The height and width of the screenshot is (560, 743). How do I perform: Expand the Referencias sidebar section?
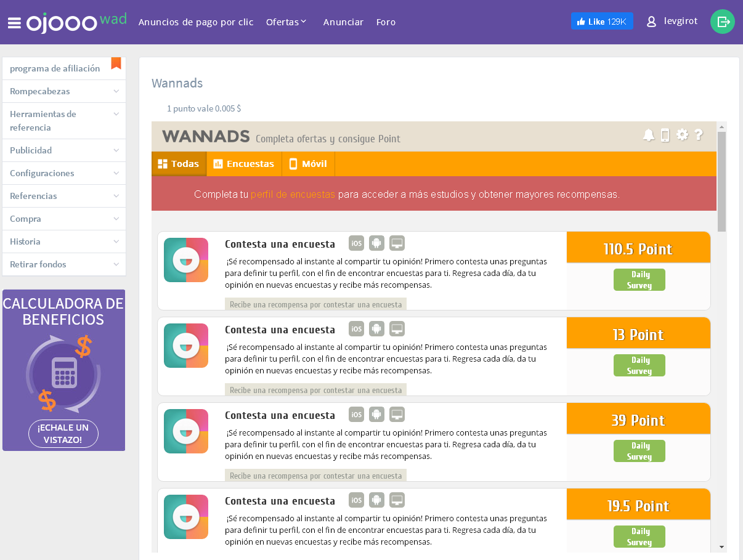(64, 196)
